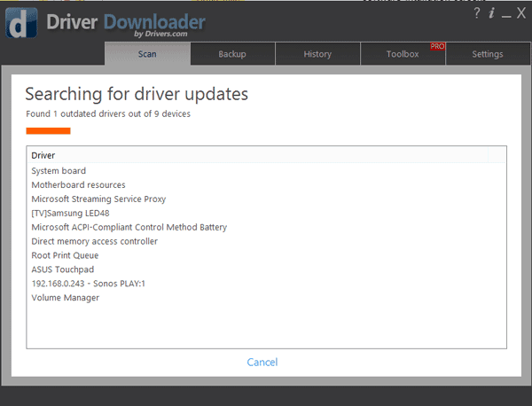The image size is (532, 406).
Task: Switch to the Scan tab
Action: click(147, 53)
